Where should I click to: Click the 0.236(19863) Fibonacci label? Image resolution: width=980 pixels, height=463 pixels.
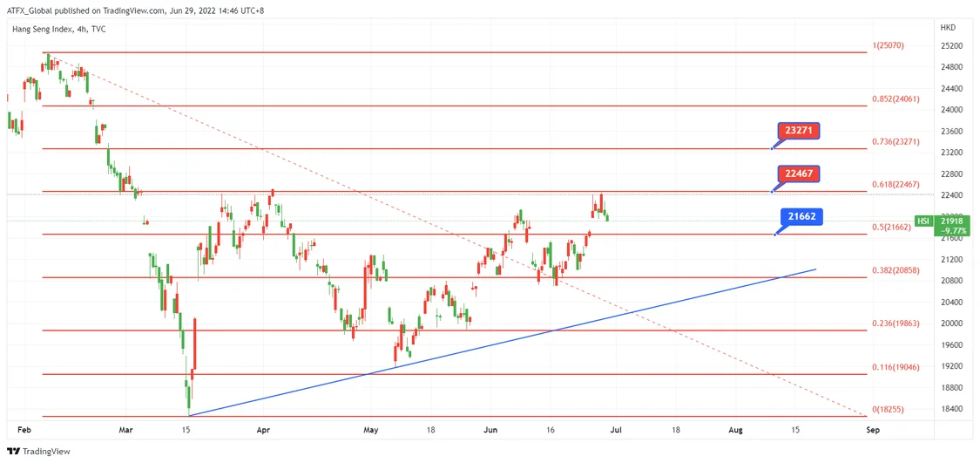coord(896,323)
